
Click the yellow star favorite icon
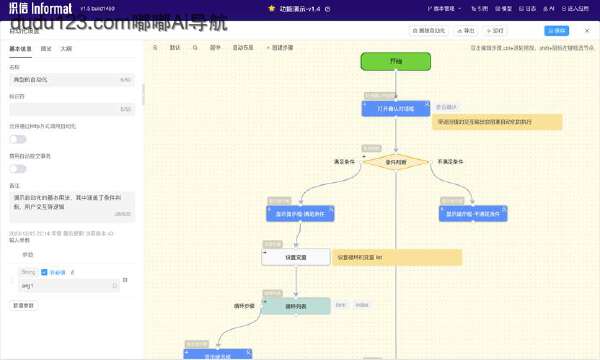click(271, 8)
